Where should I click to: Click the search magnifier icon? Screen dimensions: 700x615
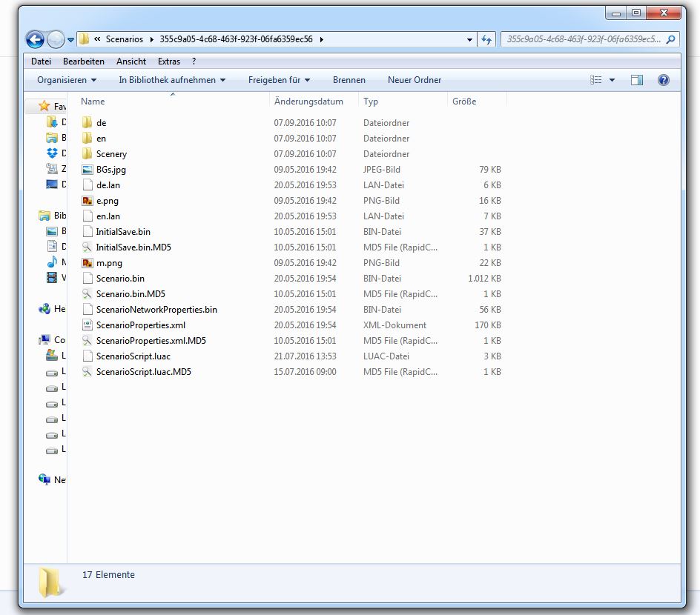670,39
